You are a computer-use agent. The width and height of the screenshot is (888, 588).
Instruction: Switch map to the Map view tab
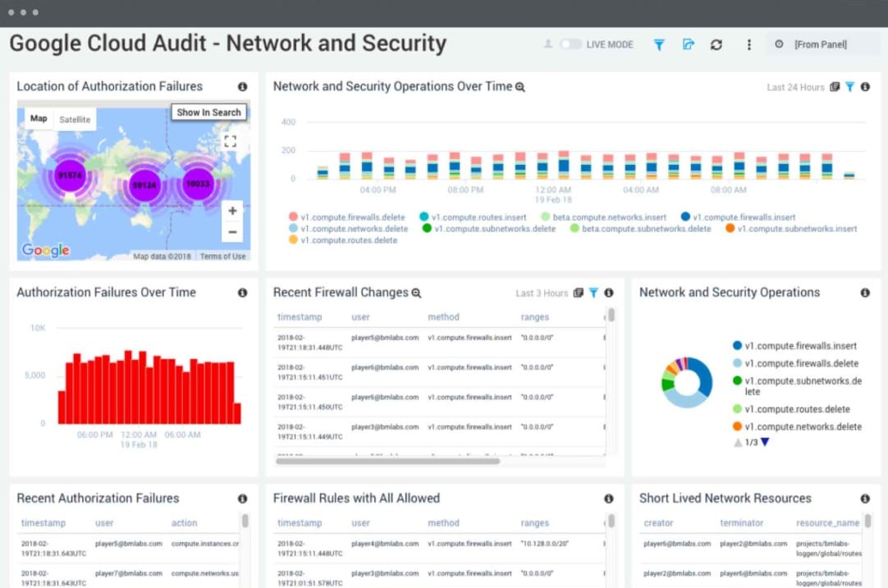(39, 119)
